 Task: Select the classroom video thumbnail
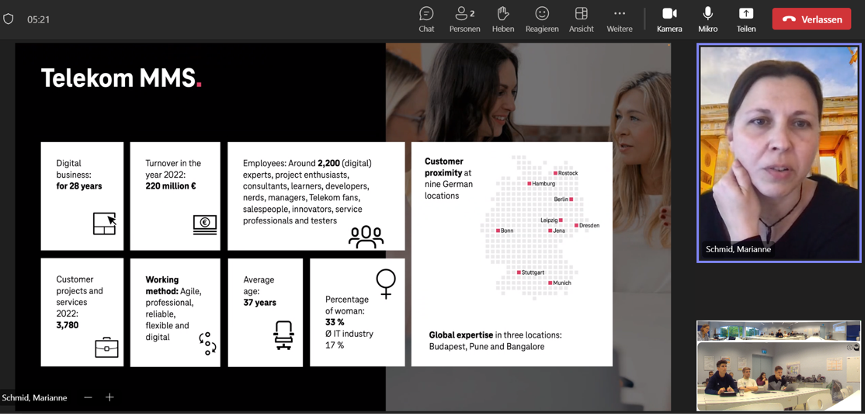click(779, 366)
